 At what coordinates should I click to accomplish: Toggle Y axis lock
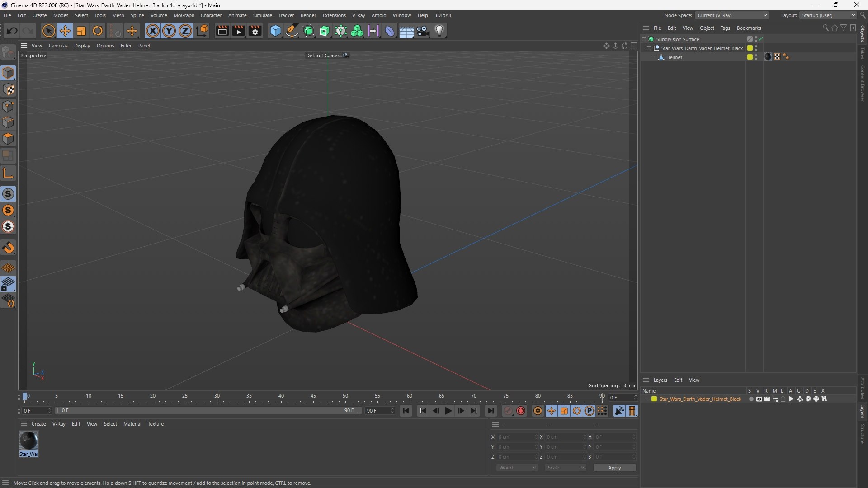coord(169,31)
